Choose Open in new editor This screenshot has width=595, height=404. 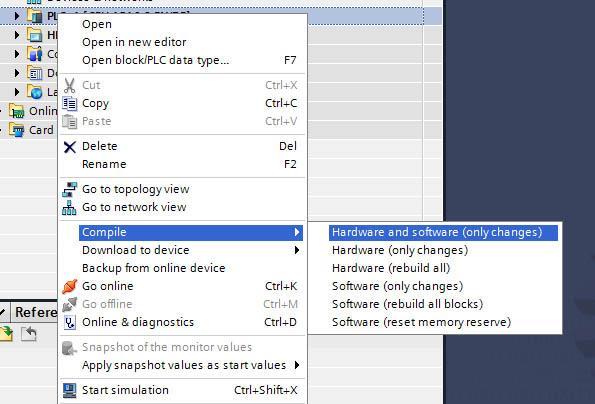[134, 42]
